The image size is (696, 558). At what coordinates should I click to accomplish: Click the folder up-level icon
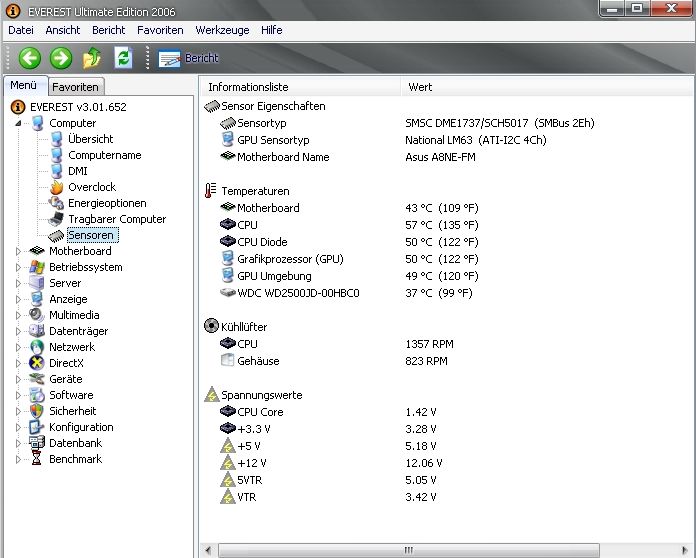(91, 58)
